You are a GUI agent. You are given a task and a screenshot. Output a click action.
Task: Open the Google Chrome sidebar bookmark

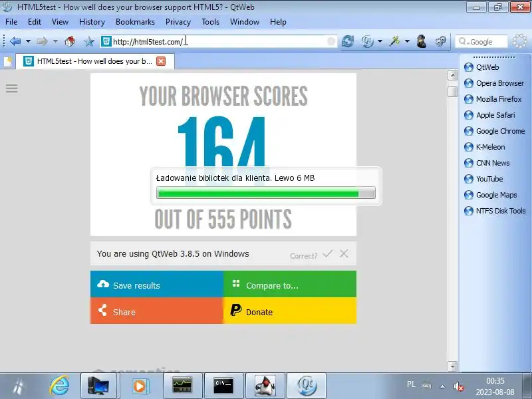494,131
